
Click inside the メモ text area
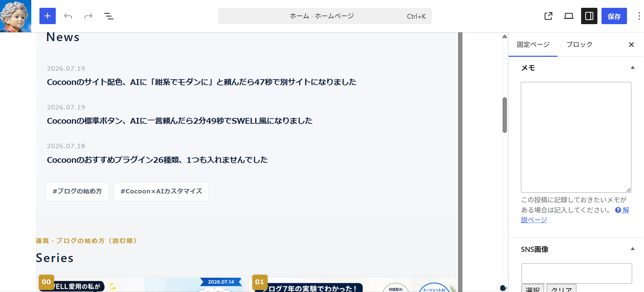(x=576, y=137)
